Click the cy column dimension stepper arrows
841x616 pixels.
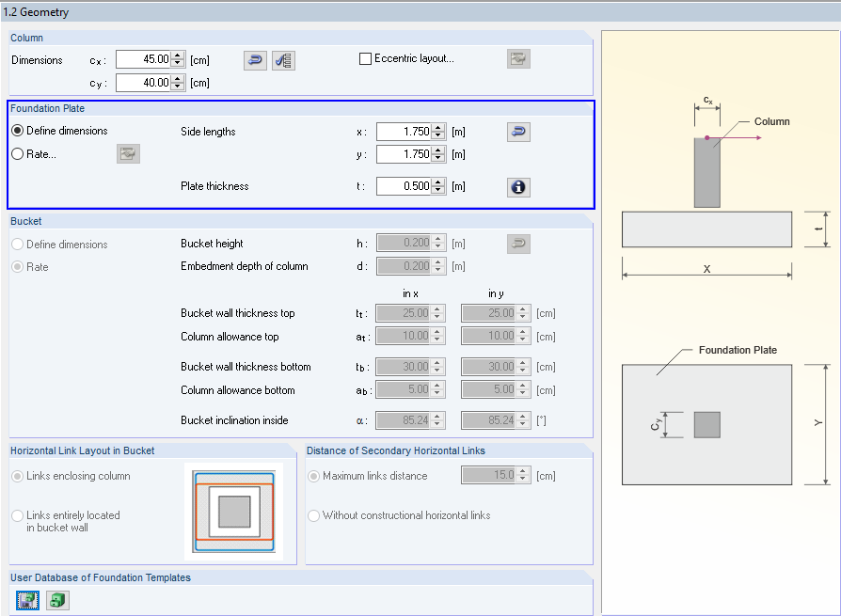pyautogui.click(x=178, y=83)
